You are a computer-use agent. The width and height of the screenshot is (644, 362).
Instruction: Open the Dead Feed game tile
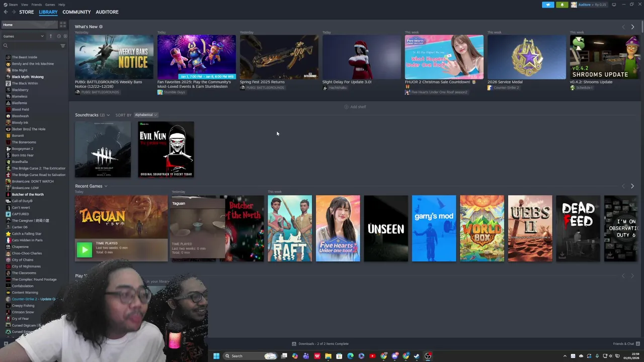[x=578, y=228]
